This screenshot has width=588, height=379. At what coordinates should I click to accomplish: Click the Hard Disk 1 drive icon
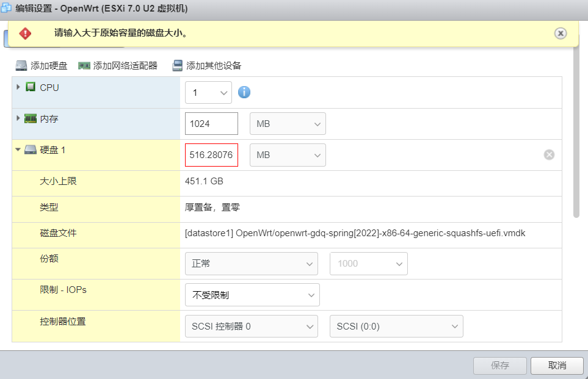point(31,150)
